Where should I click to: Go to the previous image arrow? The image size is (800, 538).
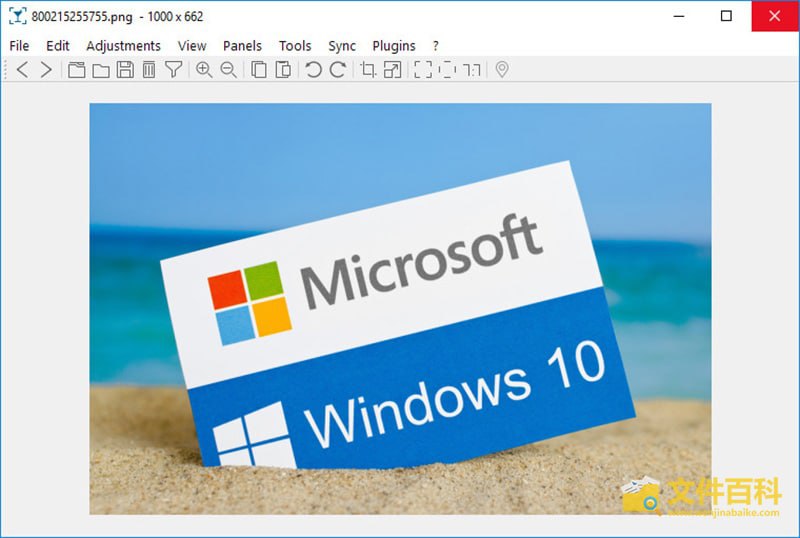22,69
